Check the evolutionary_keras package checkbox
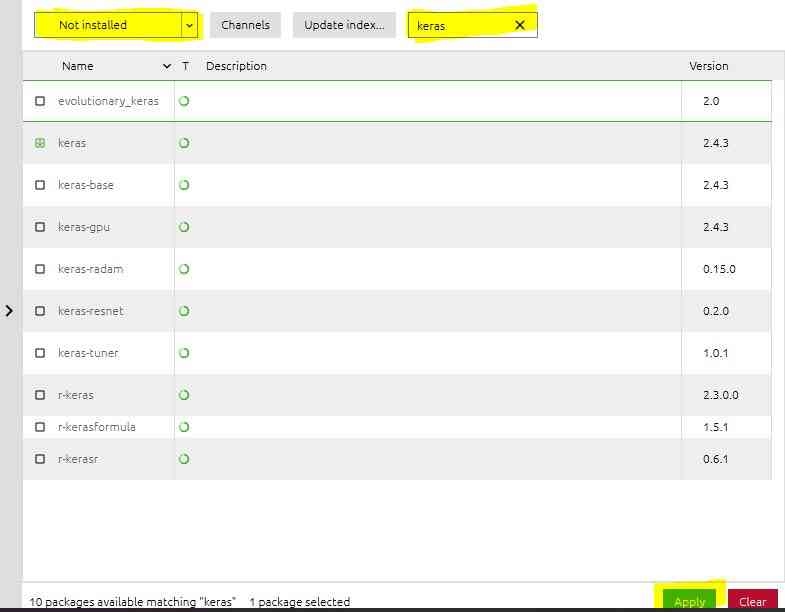The image size is (785, 612). [40, 101]
